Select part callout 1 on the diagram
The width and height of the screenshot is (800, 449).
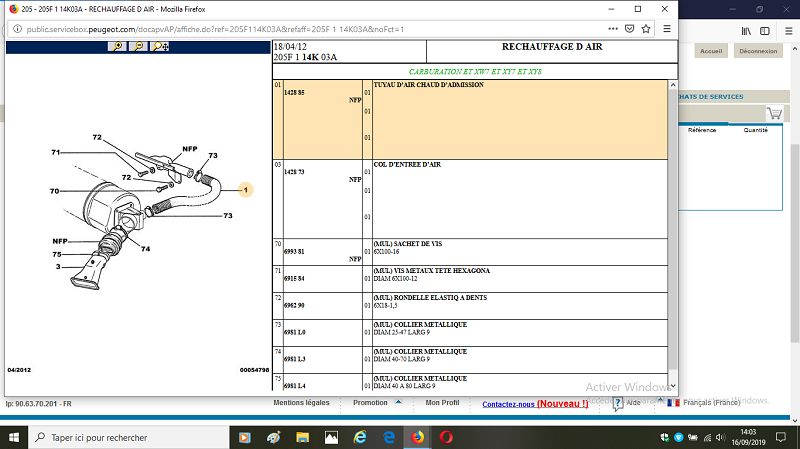click(246, 189)
